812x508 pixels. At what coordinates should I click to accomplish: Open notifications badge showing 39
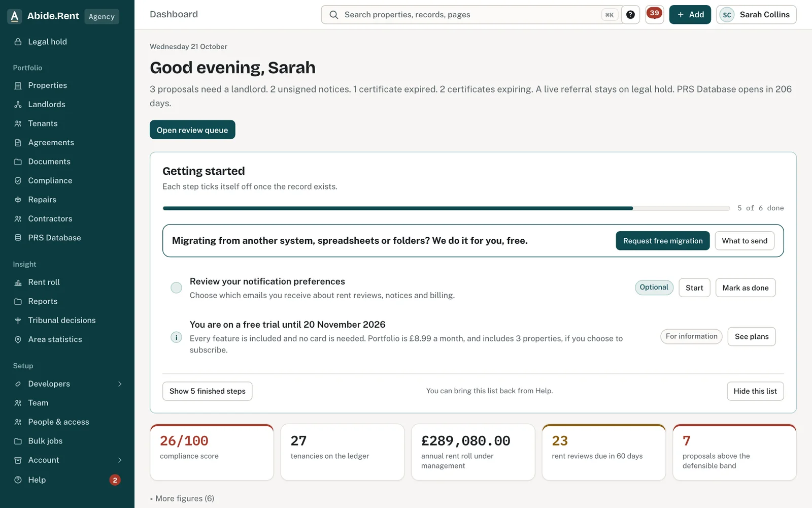pyautogui.click(x=655, y=14)
